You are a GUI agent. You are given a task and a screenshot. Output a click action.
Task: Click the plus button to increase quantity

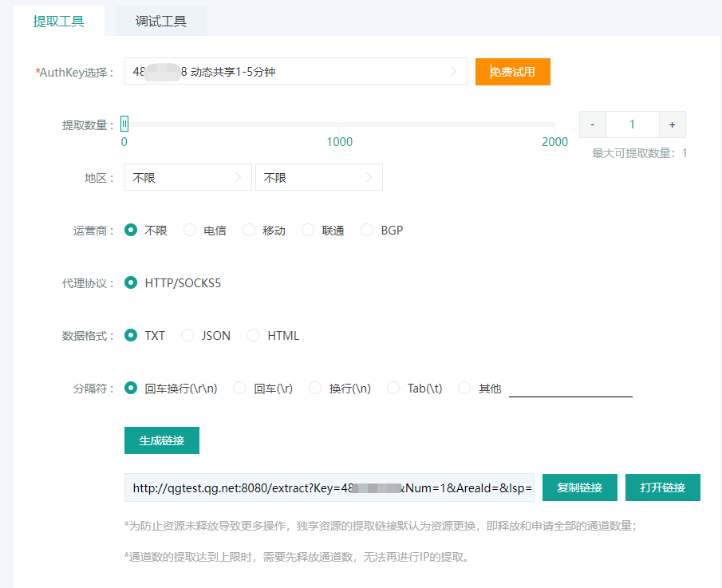pos(672,124)
